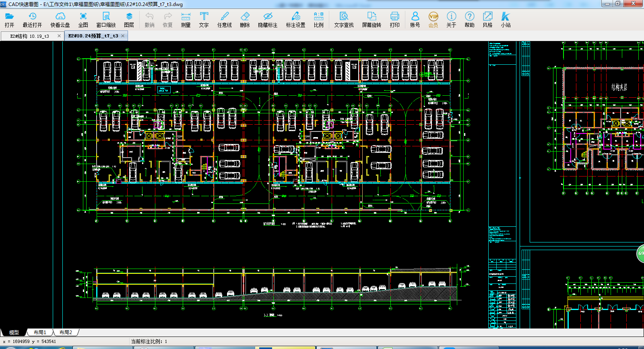Screen dimensions: 644x349
Task: Open the VIP 会员 membership page
Action: click(433, 20)
